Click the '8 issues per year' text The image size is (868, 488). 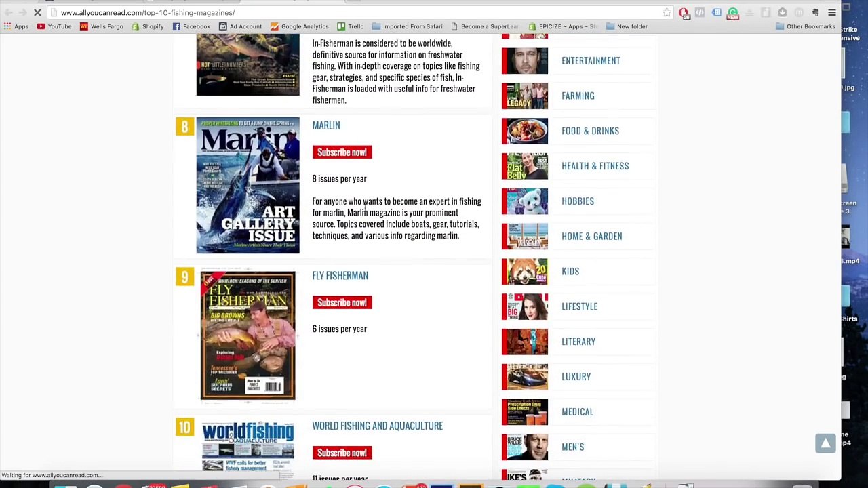(339, 179)
